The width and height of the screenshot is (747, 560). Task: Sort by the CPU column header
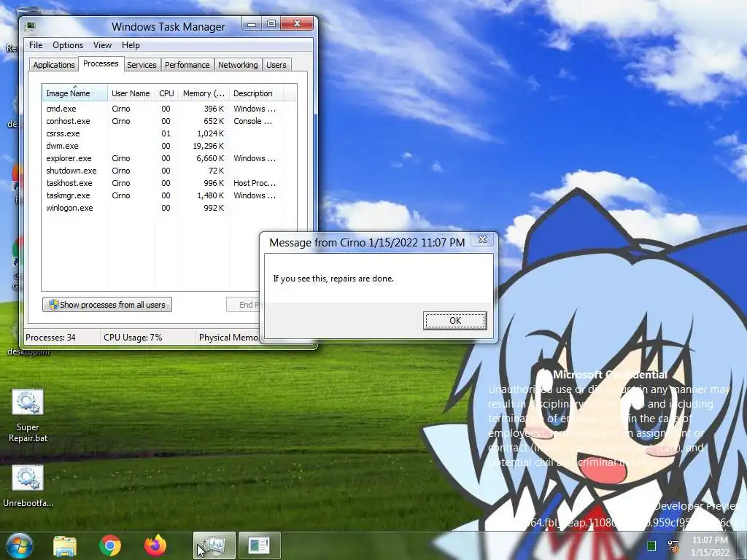pyautogui.click(x=166, y=93)
